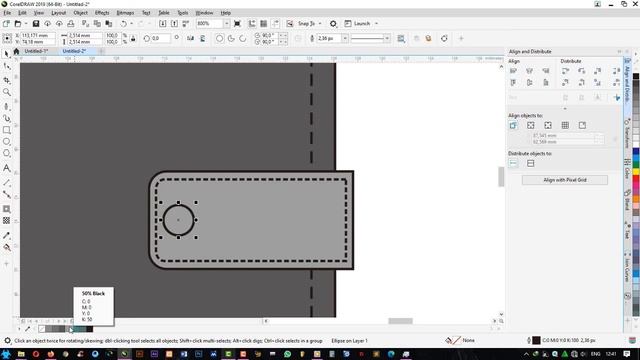Click Align with Pixel Grid button
Image resolution: width=640 pixels, height=360 pixels.
[564, 180]
